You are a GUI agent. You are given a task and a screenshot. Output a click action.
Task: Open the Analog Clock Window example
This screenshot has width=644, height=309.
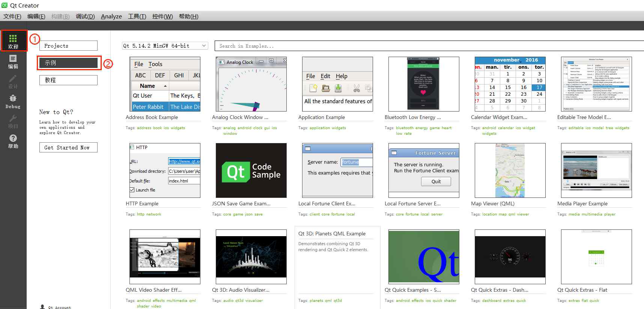point(251,84)
